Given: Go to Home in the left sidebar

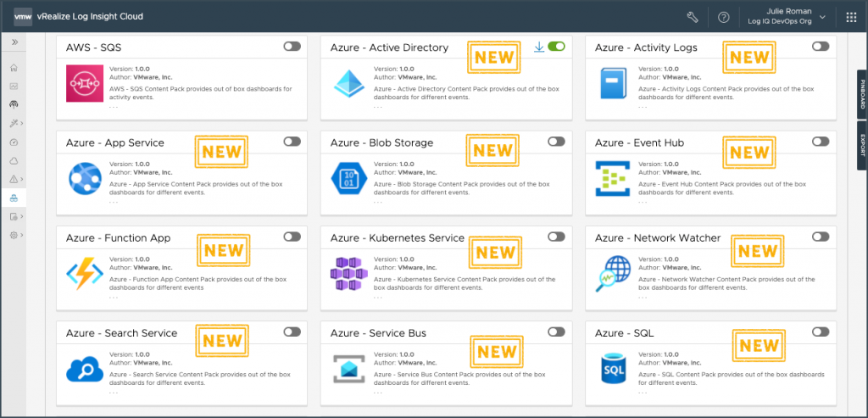Looking at the screenshot, I should coord(14,67).
